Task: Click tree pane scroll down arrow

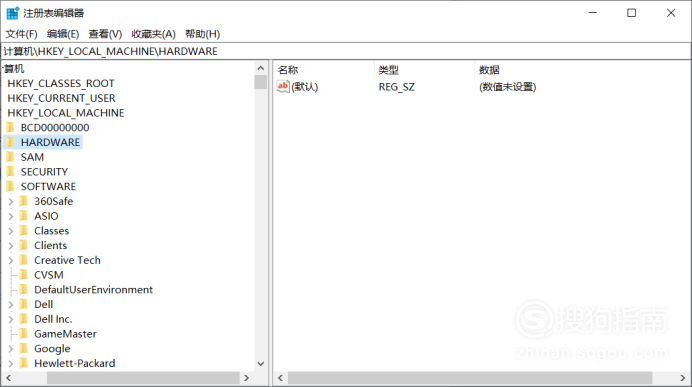Action: point(261,364)
